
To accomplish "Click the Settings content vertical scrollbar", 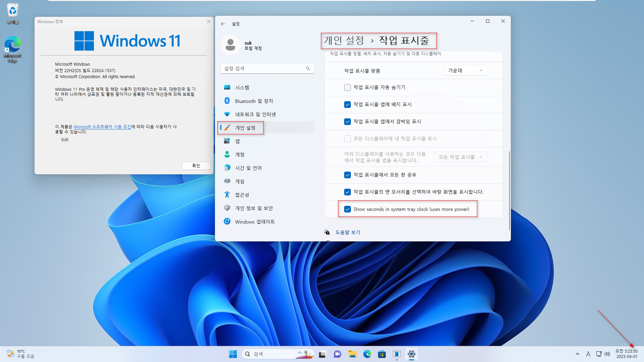I will point(509,190).
